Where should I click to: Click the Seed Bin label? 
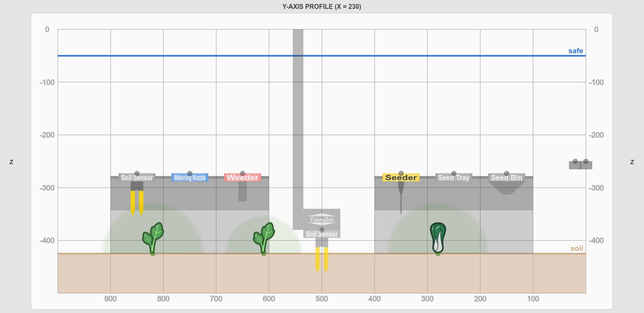(x=507, y=178)
